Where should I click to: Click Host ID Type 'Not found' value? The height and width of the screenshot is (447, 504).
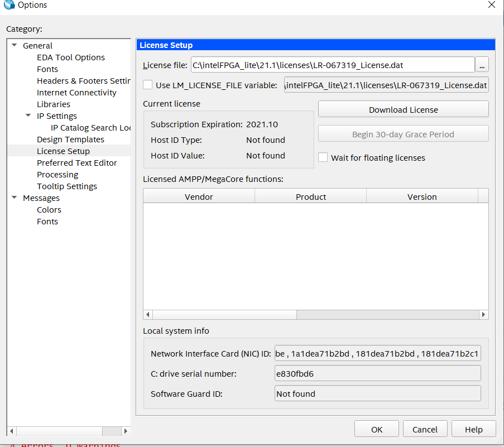(x=266, y=140)
